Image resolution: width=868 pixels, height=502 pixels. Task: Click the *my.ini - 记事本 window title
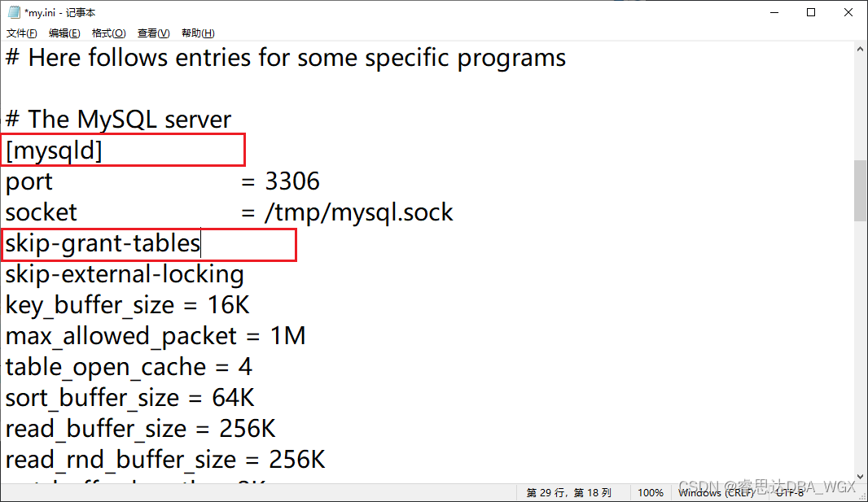click(x=59, y=12)
